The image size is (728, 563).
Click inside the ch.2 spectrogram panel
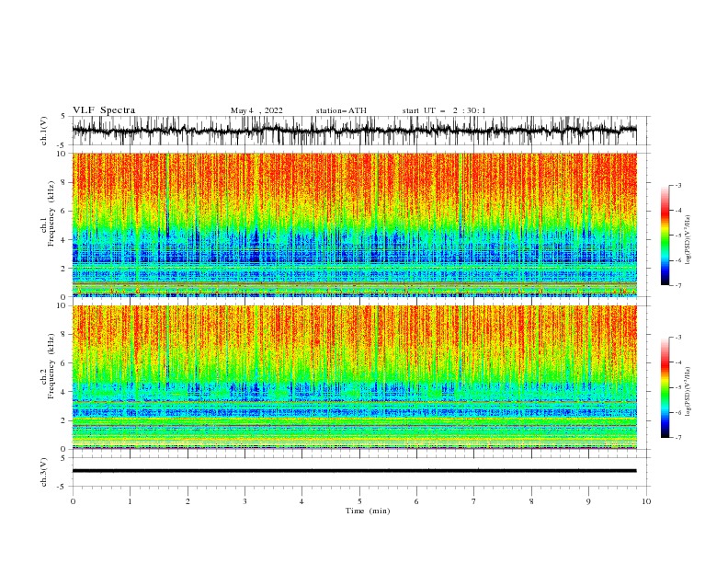pyautogui.click(x=354, y=377)
